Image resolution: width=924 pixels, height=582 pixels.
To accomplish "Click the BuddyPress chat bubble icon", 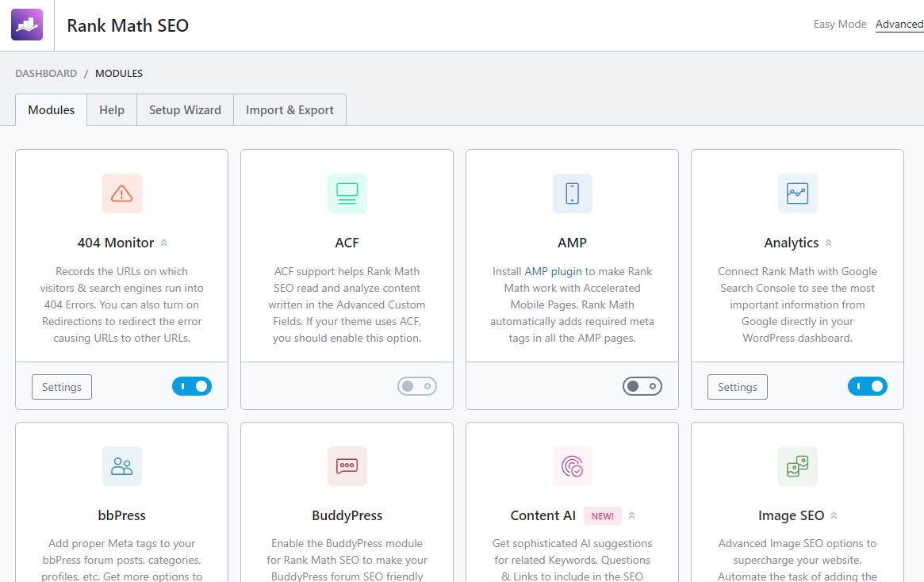I will (x=347, y=466).
